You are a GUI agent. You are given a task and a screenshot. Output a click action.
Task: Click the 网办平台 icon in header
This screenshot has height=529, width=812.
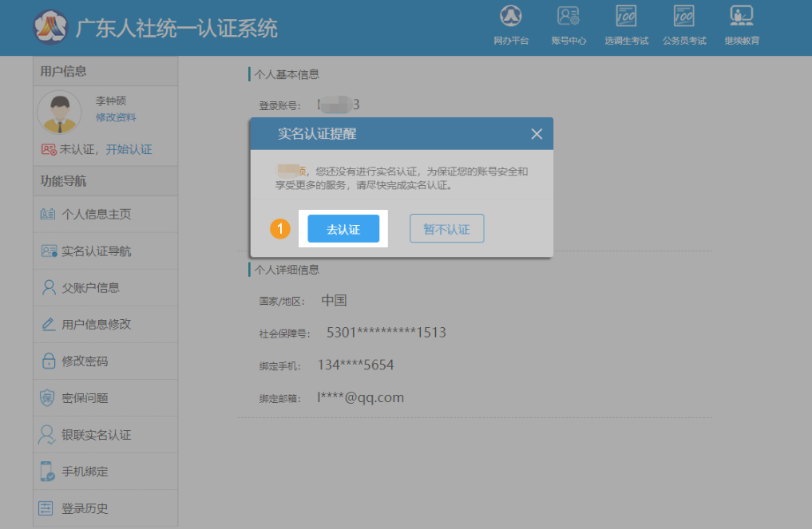tap(511, 16)
